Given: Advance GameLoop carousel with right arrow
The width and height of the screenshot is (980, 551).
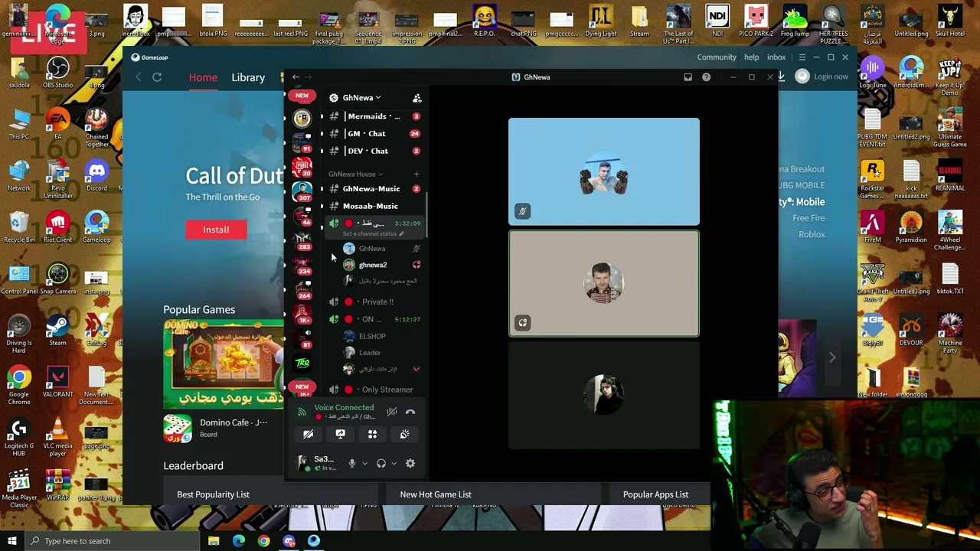Looking at the screenshot, I should point(832,357).
